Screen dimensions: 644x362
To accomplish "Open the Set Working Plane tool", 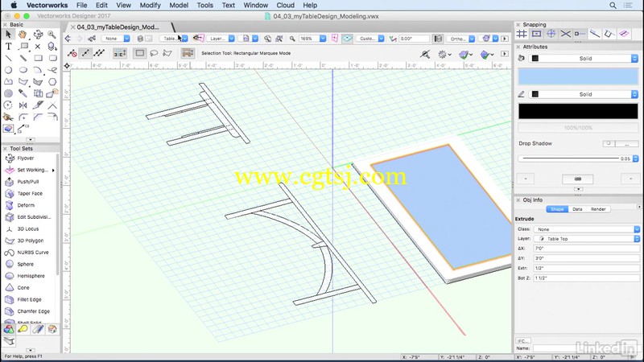I will pos(30,170).
